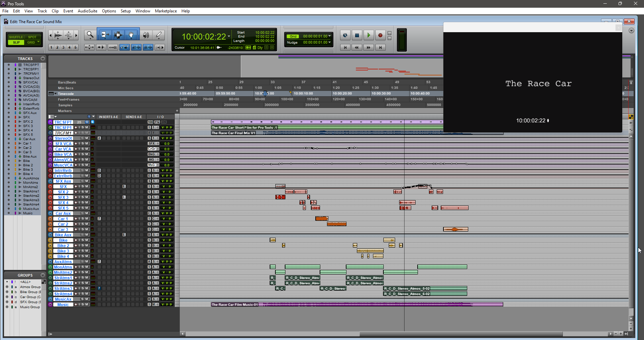Click the Zoom Toggle button under tools
This screenshot has height=340, width=644.
coord(89,47)
